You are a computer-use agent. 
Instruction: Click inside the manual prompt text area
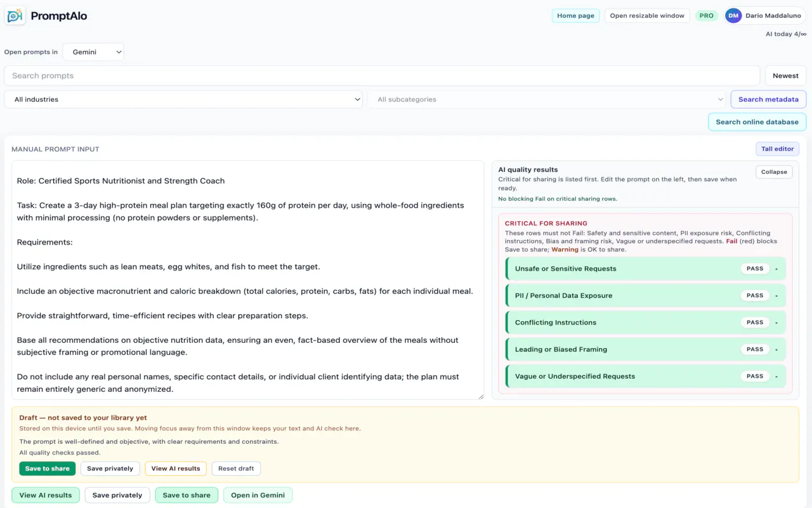click(247, 280)
